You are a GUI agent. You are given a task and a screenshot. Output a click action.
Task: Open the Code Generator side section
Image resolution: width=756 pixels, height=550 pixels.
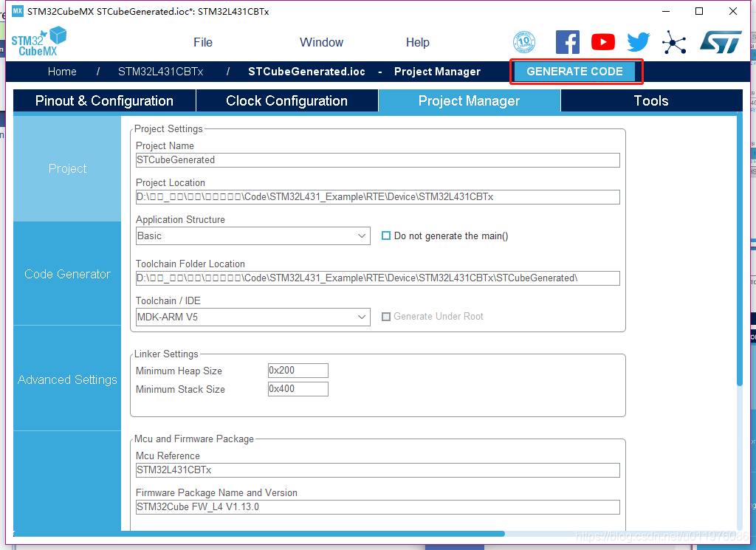[67, 274]
